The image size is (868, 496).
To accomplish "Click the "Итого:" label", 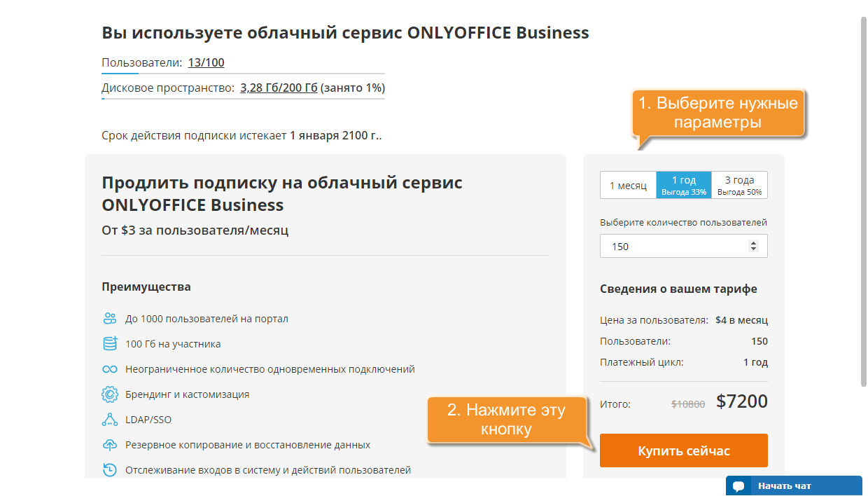I will 615,404.
